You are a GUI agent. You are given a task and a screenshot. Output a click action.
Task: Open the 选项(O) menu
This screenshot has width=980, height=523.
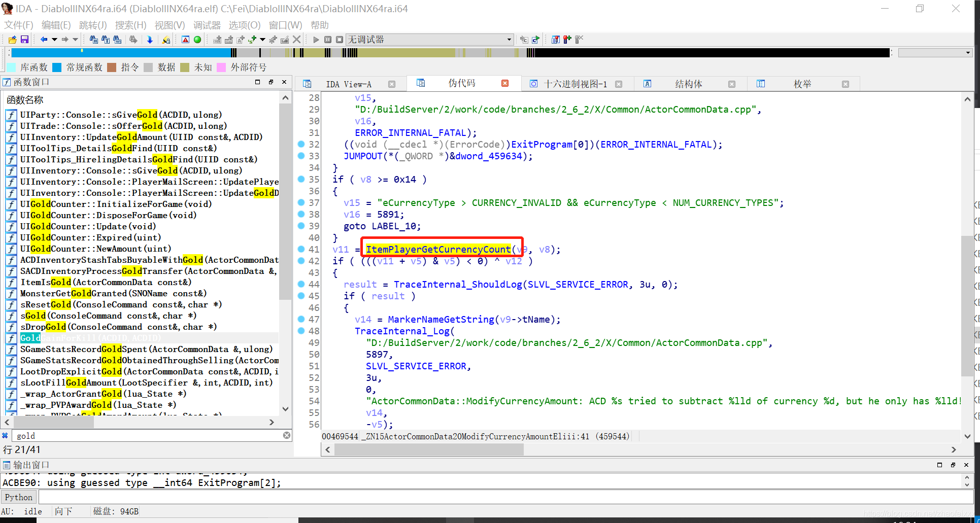(245, 25)
